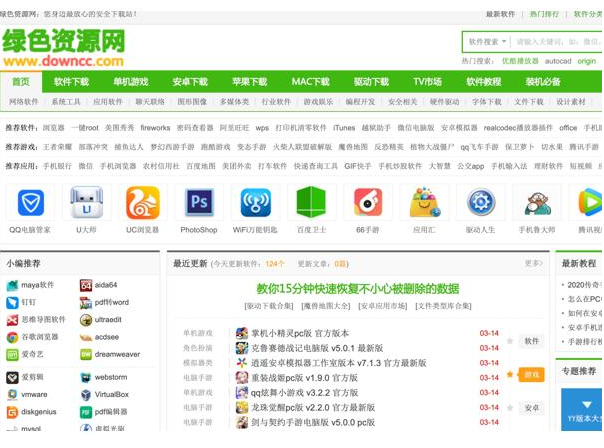
Task: Click the 思维导图软件 icon
Action: 12,320
